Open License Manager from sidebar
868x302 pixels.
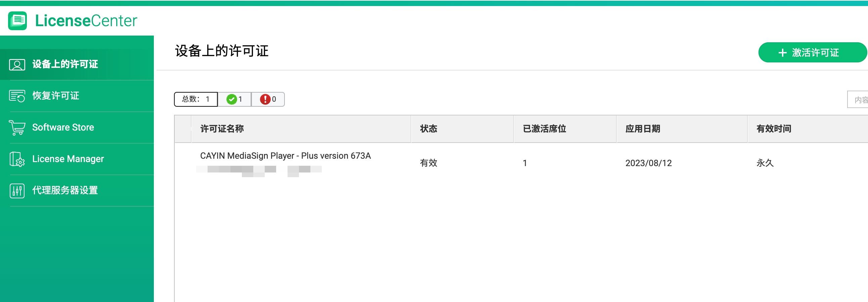click(77, 159)
